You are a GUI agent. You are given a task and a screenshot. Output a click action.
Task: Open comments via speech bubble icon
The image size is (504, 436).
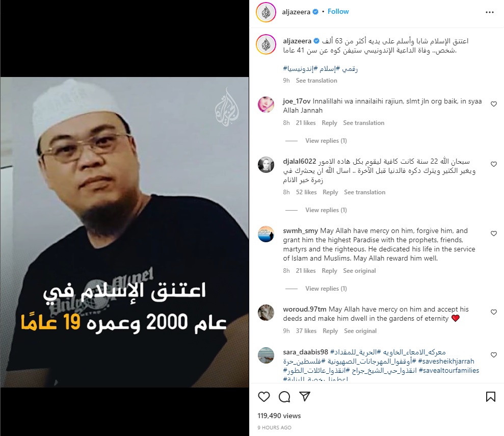pyautogui.click(x=284, y=397)
